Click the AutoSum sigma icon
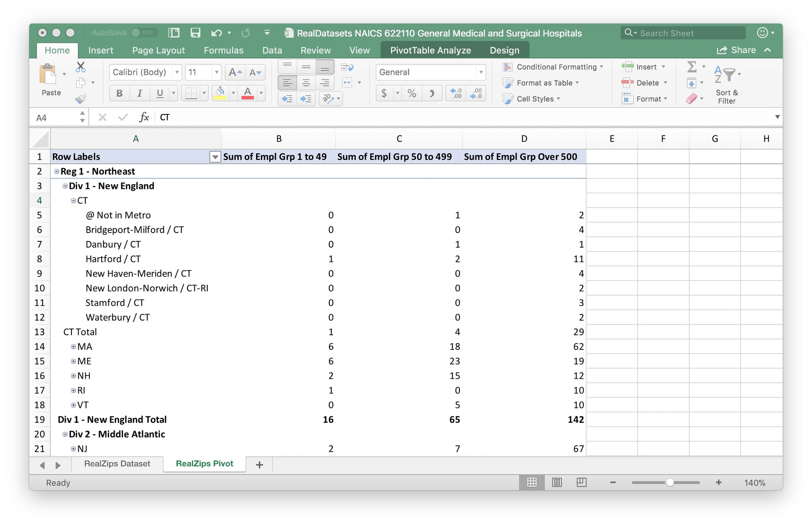The image size is (812, 525). (x=692, y=67)
